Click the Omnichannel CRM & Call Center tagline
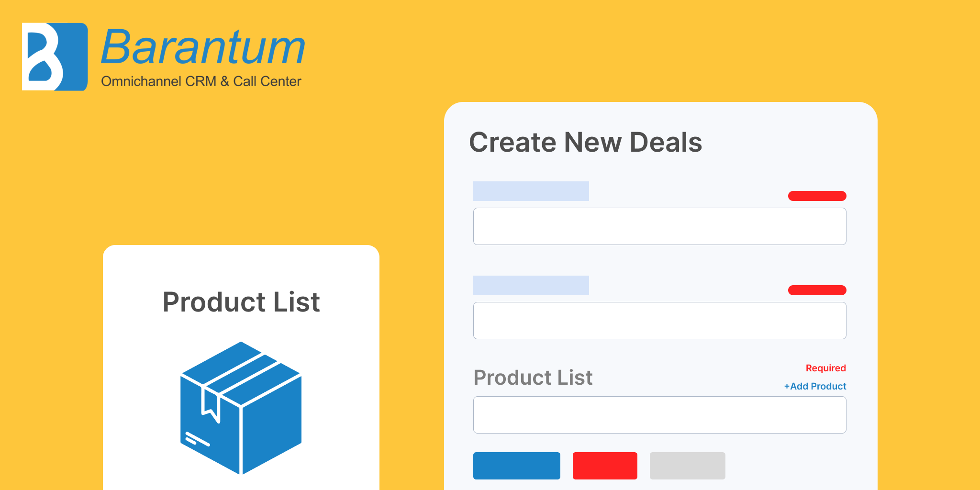 201,81
